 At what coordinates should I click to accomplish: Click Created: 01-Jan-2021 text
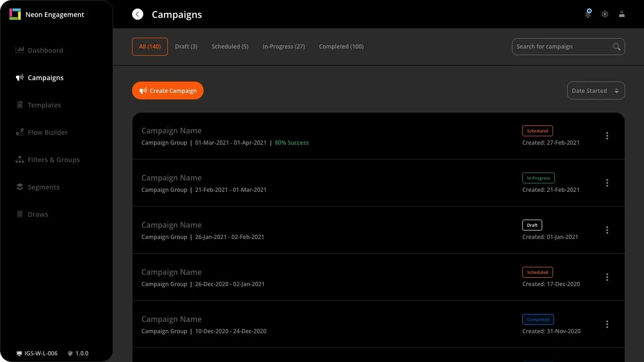tap(550, 237)
